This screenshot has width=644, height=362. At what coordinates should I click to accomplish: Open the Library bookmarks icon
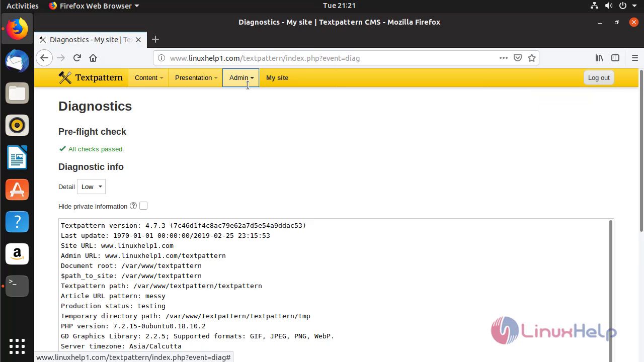[599, 58]
